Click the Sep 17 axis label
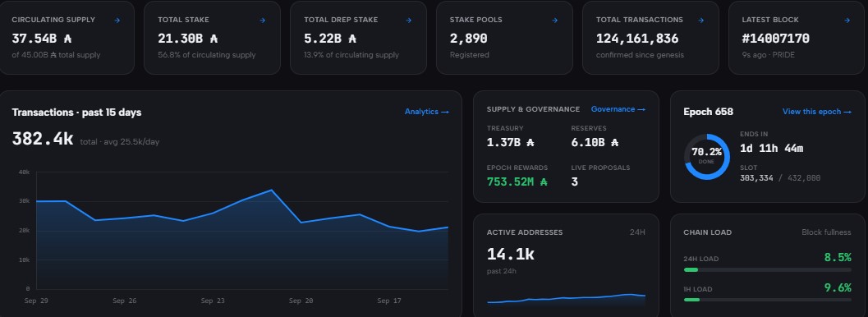Image resolution: width=868 pixels, height=317 pixels. [388, 301]
